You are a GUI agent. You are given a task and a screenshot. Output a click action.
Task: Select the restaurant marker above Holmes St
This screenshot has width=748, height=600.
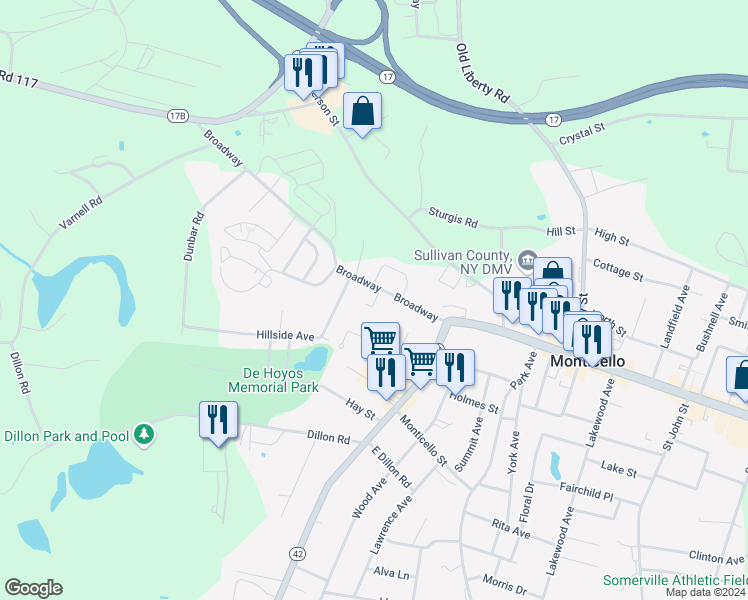(x=455, y=369)
